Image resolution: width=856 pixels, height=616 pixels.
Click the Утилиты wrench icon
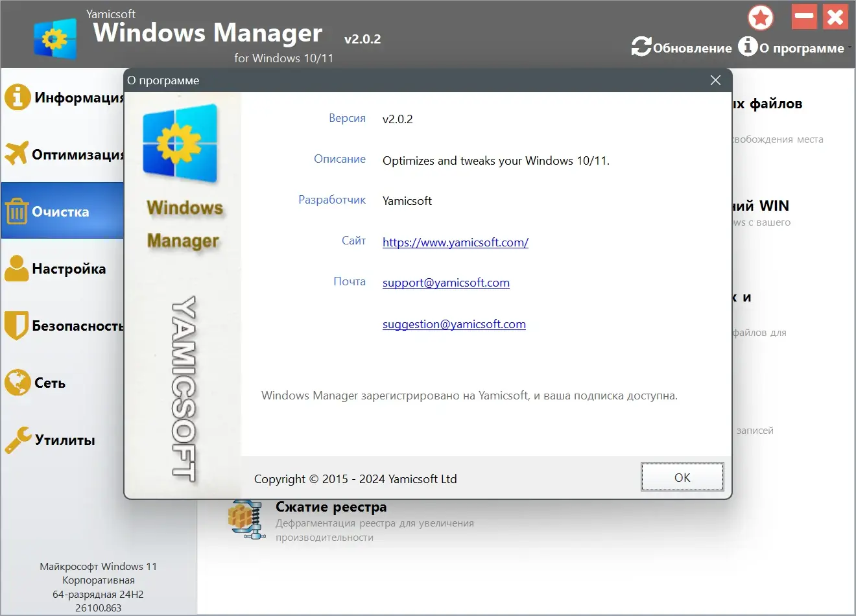pyautogui.click(x=18, y=439)
